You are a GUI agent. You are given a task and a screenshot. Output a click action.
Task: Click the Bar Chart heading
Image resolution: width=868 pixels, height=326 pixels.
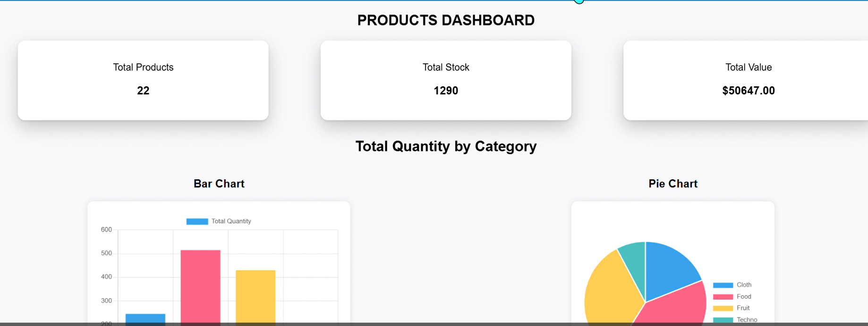pyautogui.click(x=219, y=184)
